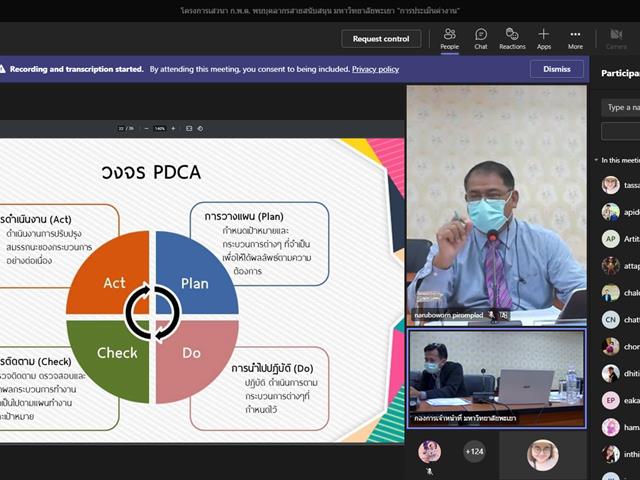Click the rotate icon in document toolbar
Viewport: 640px width, 480px height.
pyautogui.click(x=200, y=129)
